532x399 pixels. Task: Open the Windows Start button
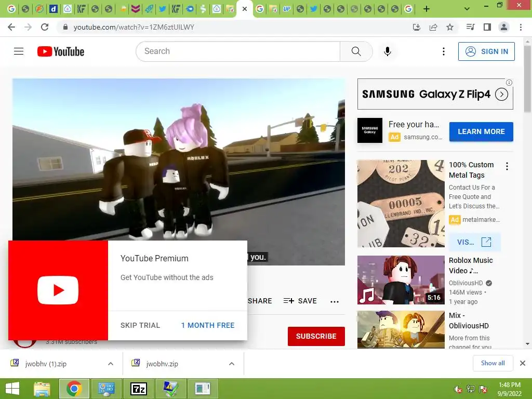coord(12,389)
